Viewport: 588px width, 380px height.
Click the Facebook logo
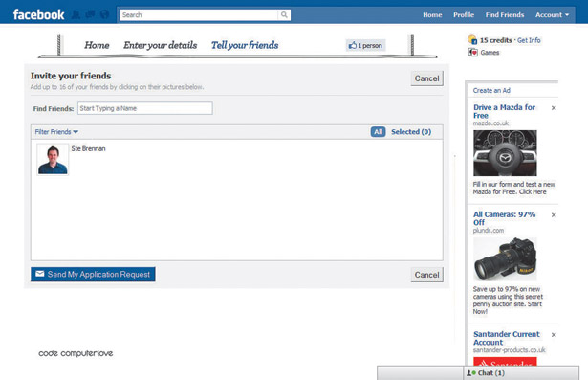pyautogui.click(x=38, y=14)
